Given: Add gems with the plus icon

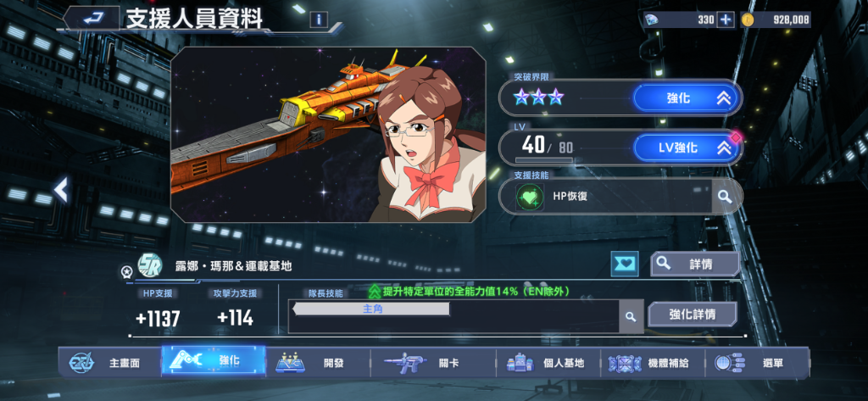Looking at the screenshot, I should tap(726, 20).
